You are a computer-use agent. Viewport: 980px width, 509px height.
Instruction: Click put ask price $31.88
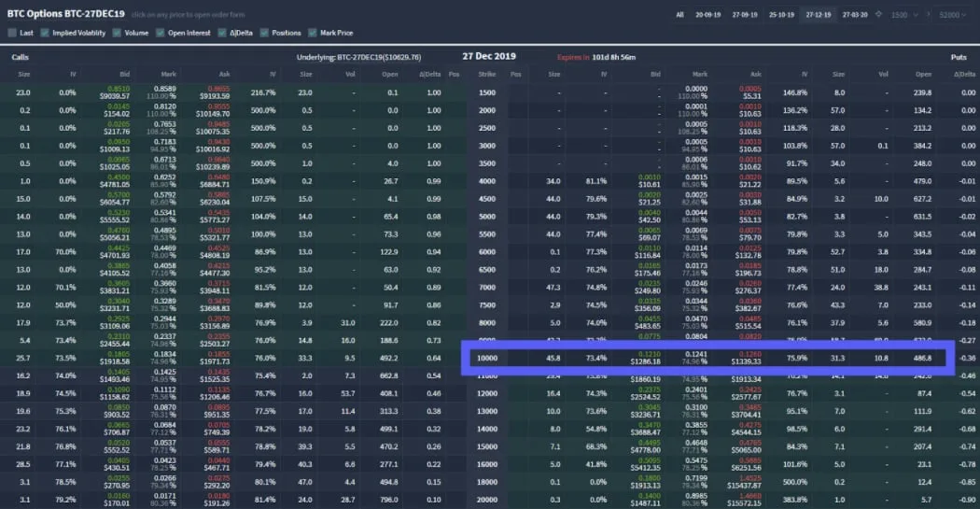click(x=750, y=203)
